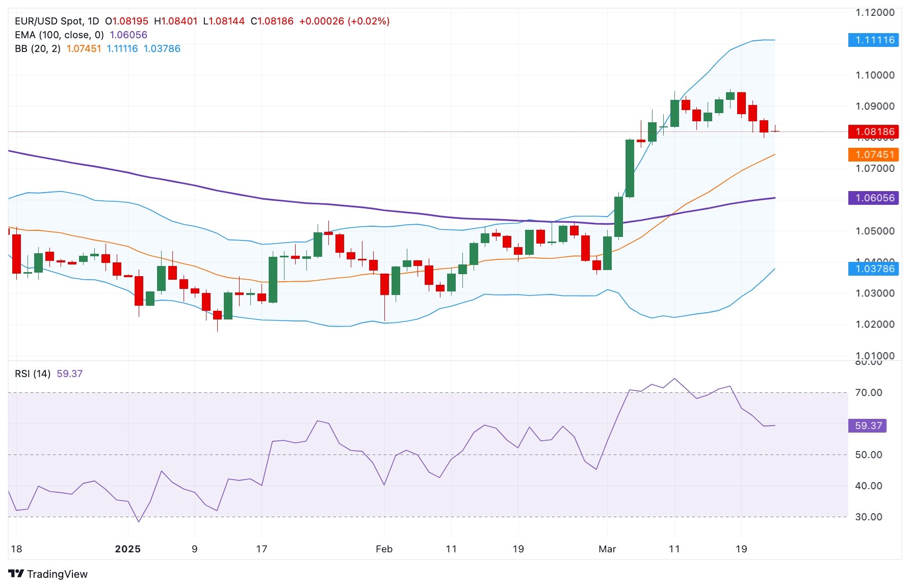Click the red 1.08186 current price tag
This screenshot has width=910, height=588.
click(874, 131)
